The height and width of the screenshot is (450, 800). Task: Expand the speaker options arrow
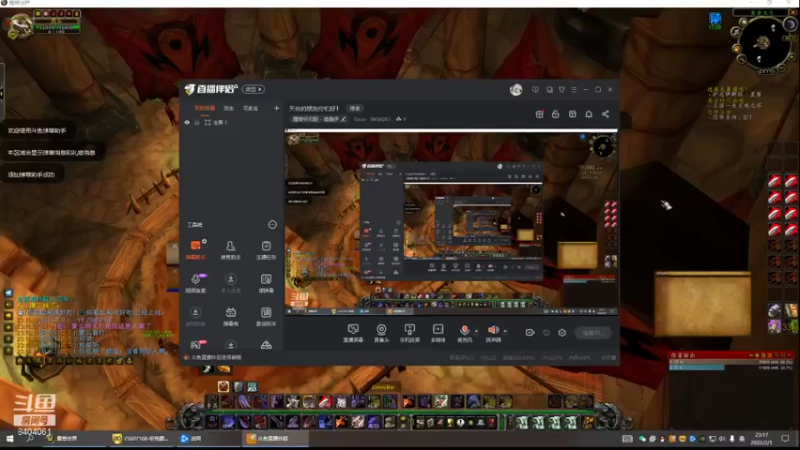(505, 331)
